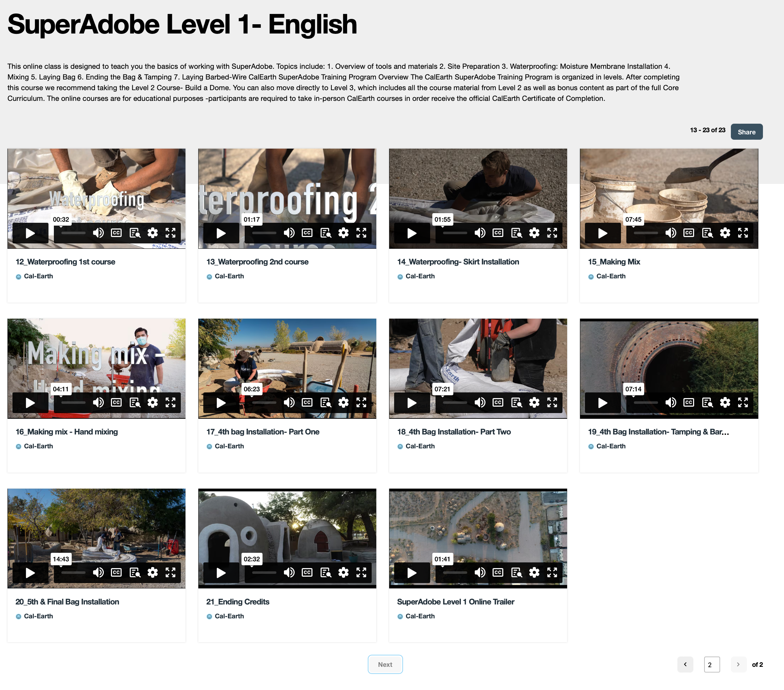Enter fullscreen on SuperAdobe Online Trailer video
The height and width of the screenshot is (690, 784).
click(552, 572)
